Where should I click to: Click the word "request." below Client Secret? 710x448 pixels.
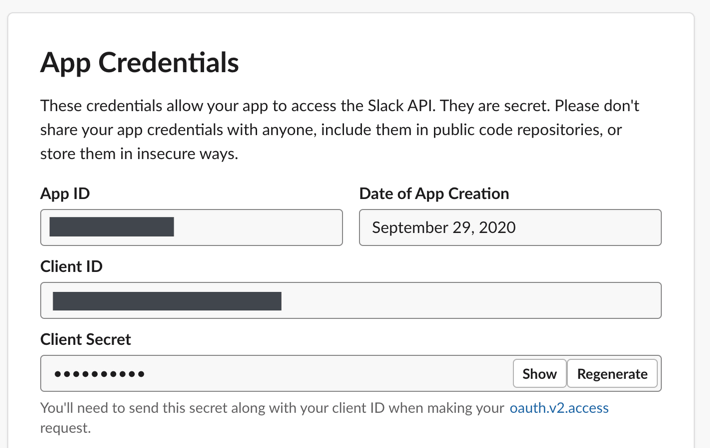click(65, 428)
